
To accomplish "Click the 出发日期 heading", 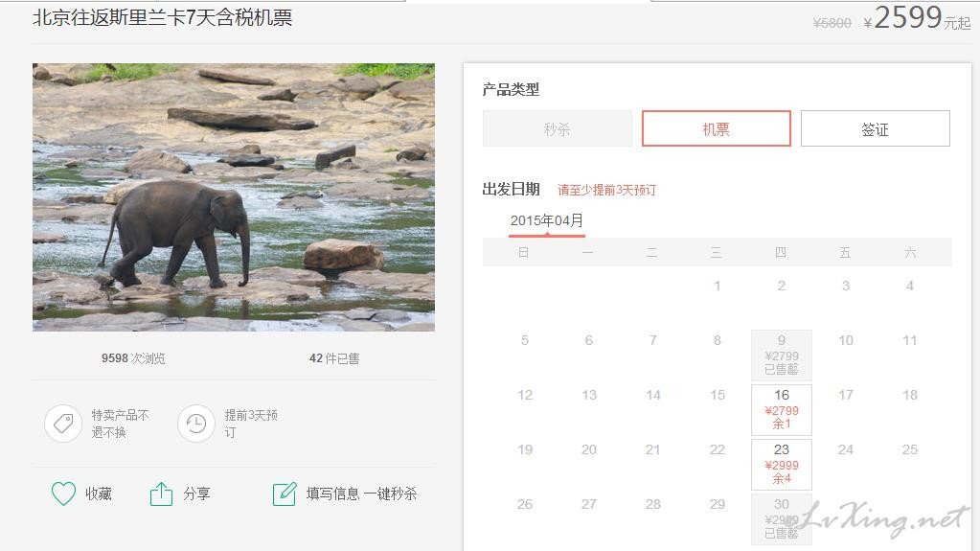I will (x=511, y=190).
